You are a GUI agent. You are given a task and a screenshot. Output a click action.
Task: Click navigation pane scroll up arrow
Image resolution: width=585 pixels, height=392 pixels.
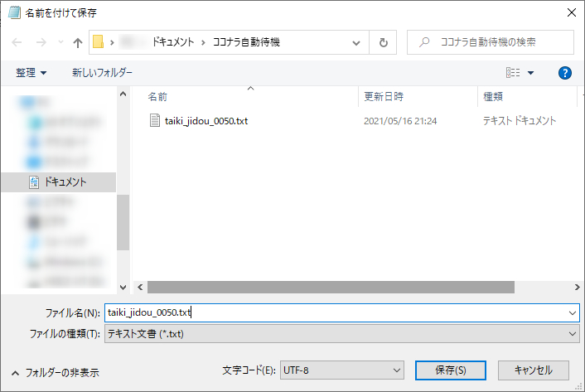coord(123,94)
